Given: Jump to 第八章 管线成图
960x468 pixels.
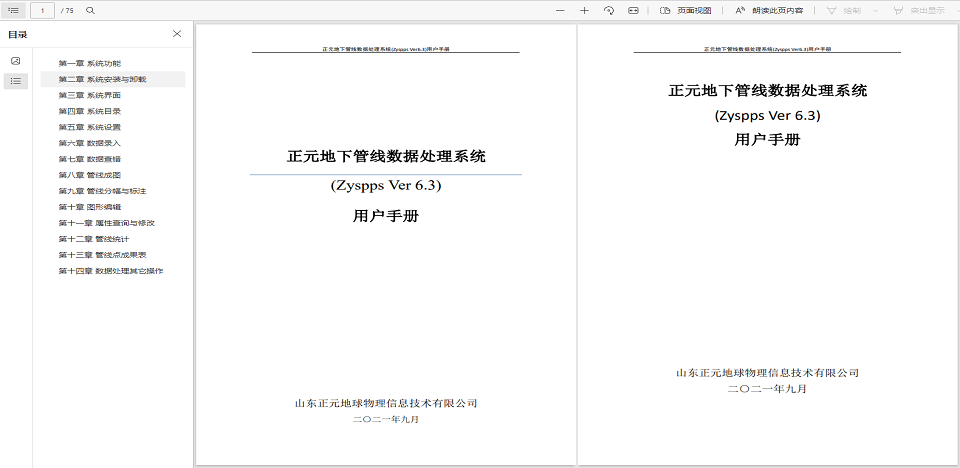Looking at the screenshot, I should (89, 175).
